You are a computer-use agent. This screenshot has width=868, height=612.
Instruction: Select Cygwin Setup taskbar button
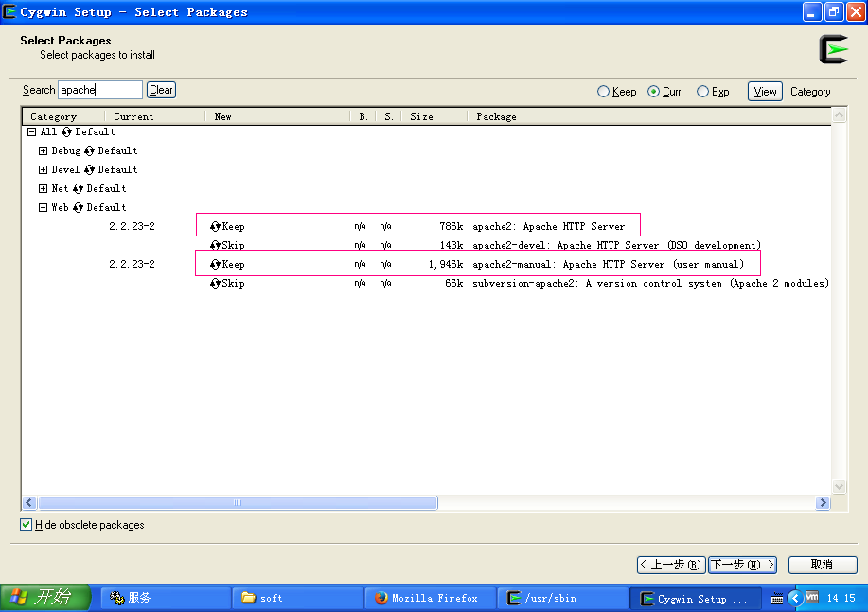pos(696,598)
